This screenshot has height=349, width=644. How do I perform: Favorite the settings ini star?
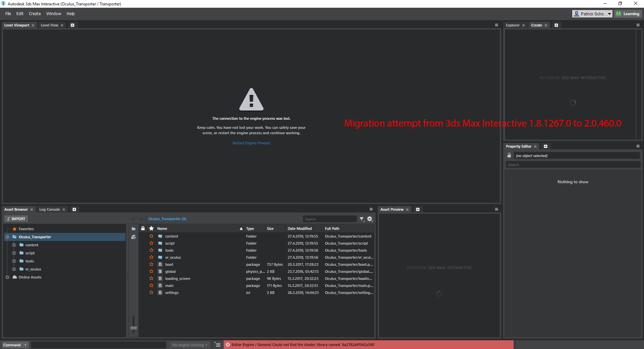click(x=151, y=293)
